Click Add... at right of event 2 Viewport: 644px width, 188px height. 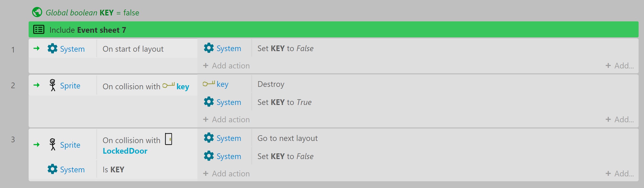(x=620, y=119)
